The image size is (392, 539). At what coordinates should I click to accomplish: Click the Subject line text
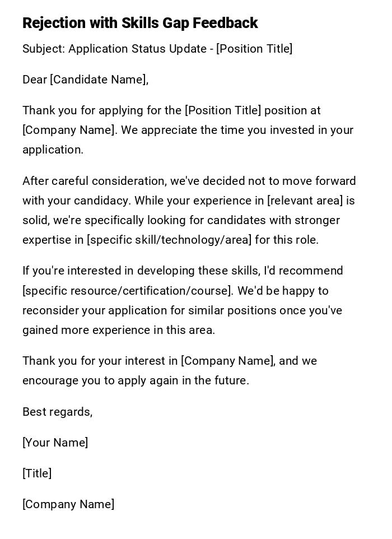[x=157, y=49]
